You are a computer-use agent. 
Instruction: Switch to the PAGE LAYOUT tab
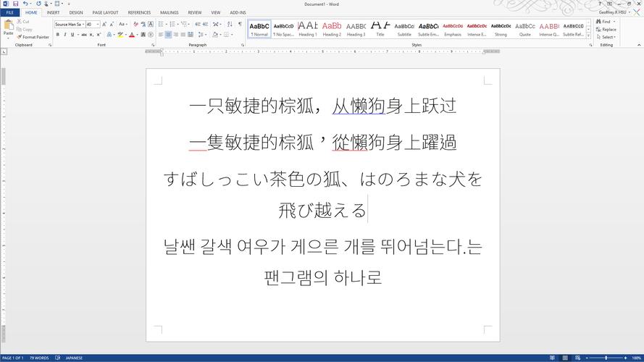105,13
